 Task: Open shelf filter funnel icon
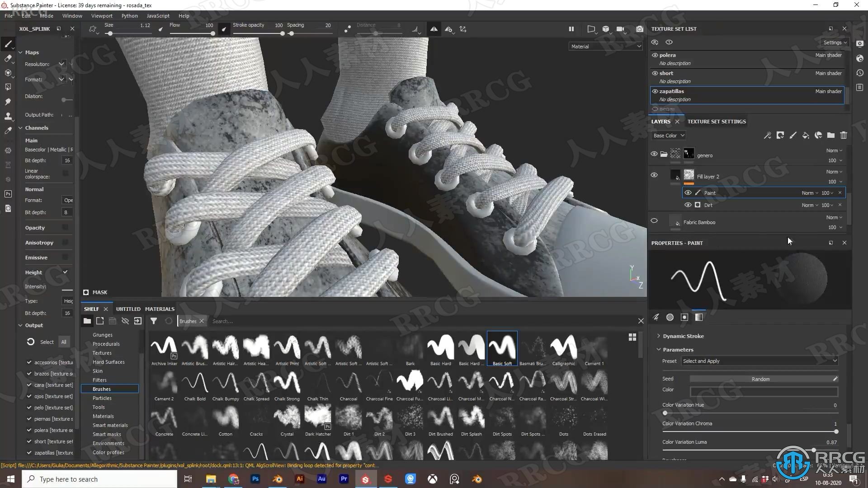(x=154, y=321)
